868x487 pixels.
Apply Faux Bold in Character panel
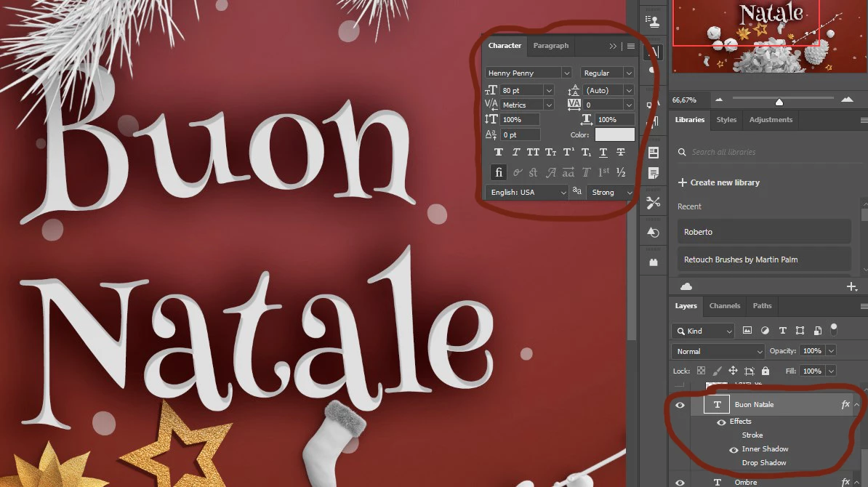498,152
